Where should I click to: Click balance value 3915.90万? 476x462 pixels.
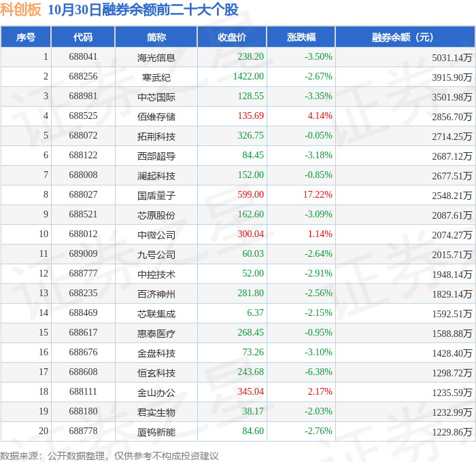click(x=452, y=77)
